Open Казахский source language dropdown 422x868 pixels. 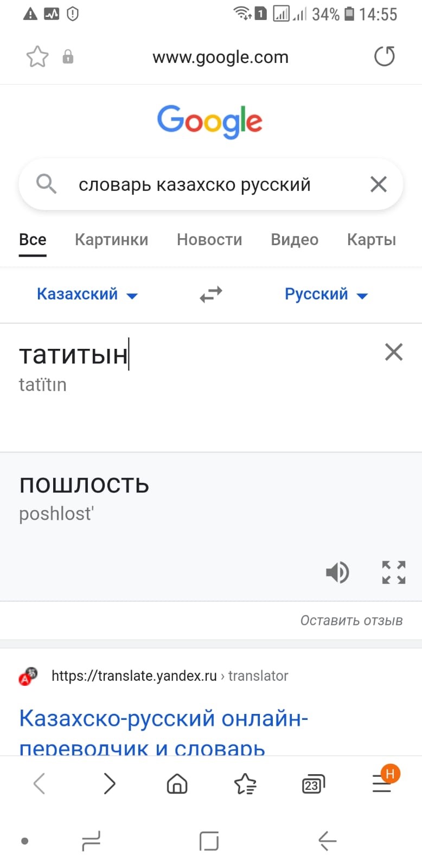pos(87,295)
